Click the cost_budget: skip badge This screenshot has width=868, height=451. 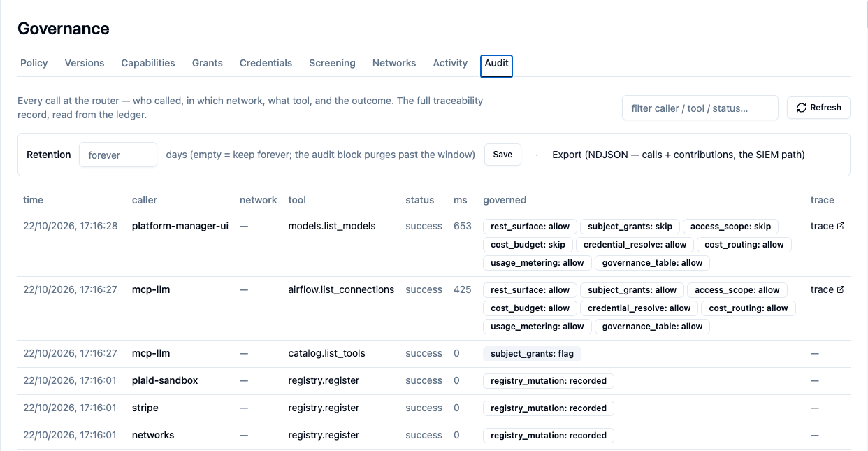pyautogui.click(x=528, y=245)
